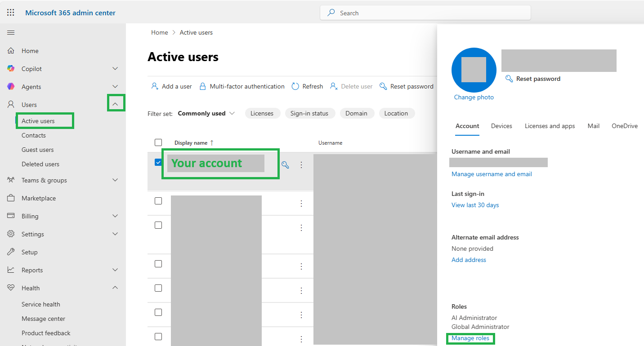Click the Domain filter pill
644x346 pixels.
point(357,113)
